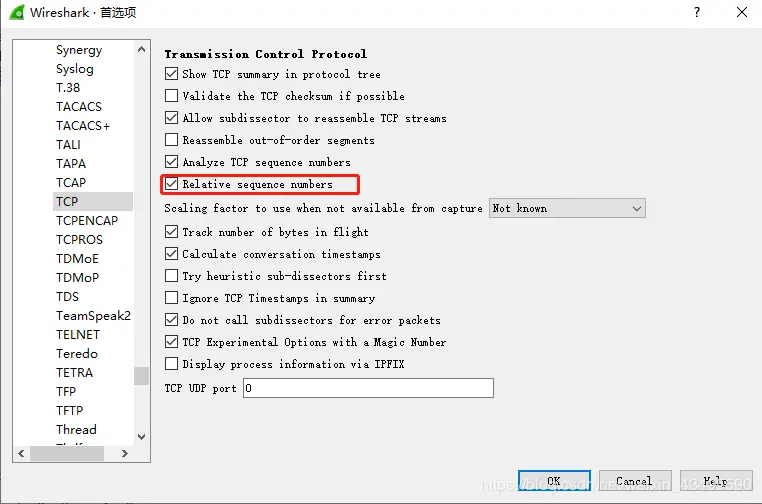The width and height of the screenshot is (762, 504).
Task: Uncheck Track number of bytes in flight
Action: tap(172, 232)
